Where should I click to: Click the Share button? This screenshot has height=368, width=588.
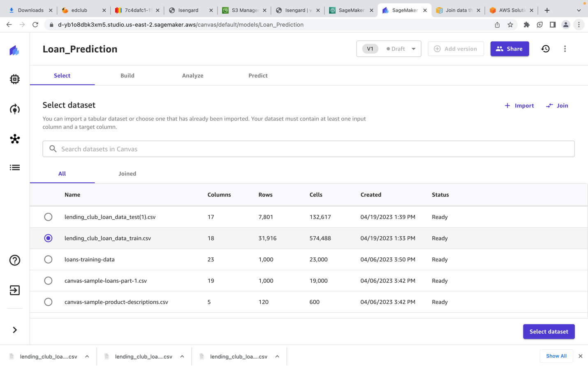509,49
